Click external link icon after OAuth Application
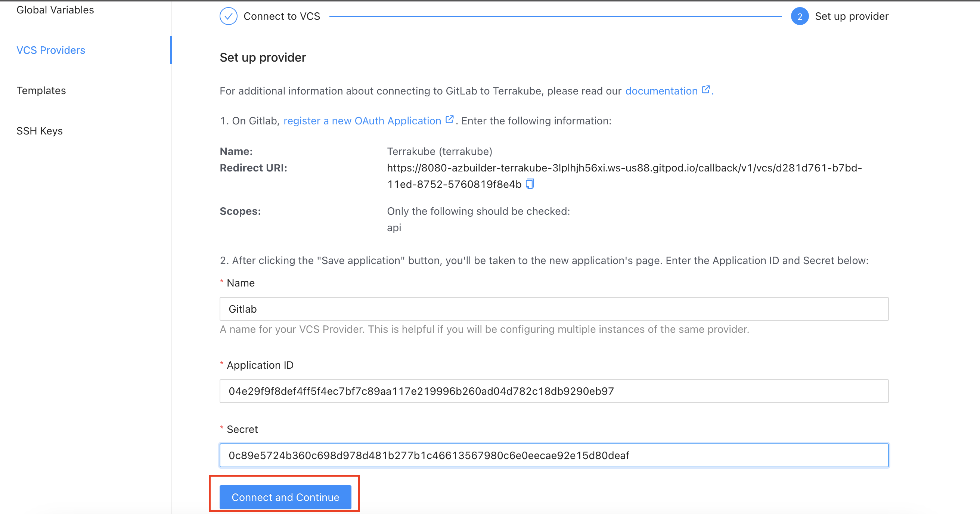The height and width of the screenshot is (514, 980). pos(449,120)
